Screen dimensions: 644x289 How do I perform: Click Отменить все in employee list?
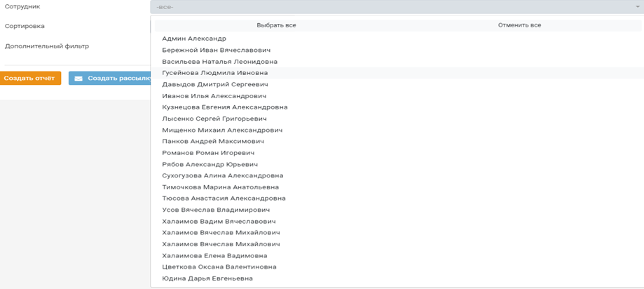point(519,25)
